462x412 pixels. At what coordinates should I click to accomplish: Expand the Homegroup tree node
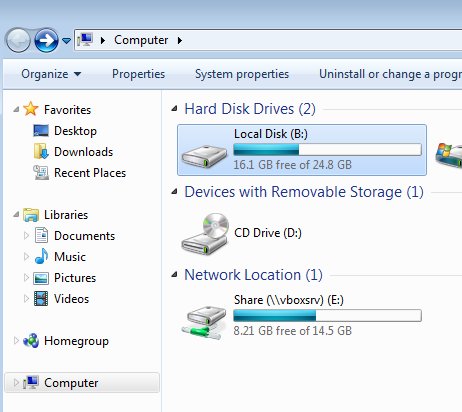[x=16, y=341]
